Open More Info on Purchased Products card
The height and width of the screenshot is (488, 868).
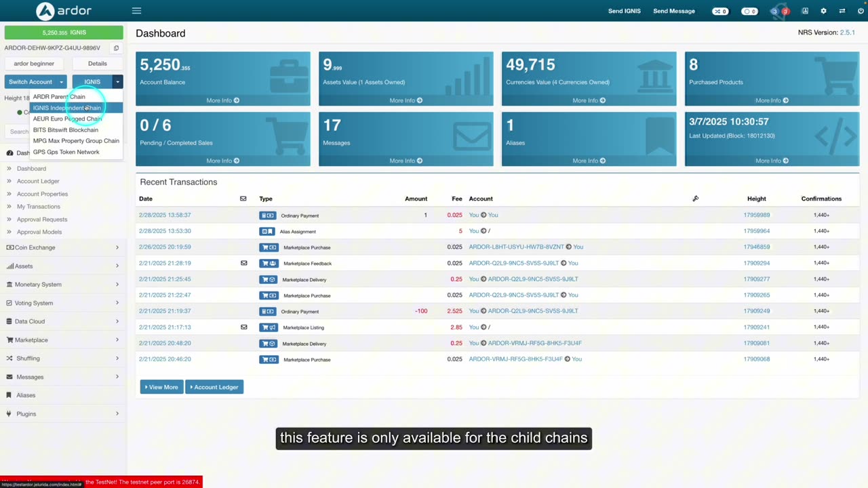tap(772, 100)
